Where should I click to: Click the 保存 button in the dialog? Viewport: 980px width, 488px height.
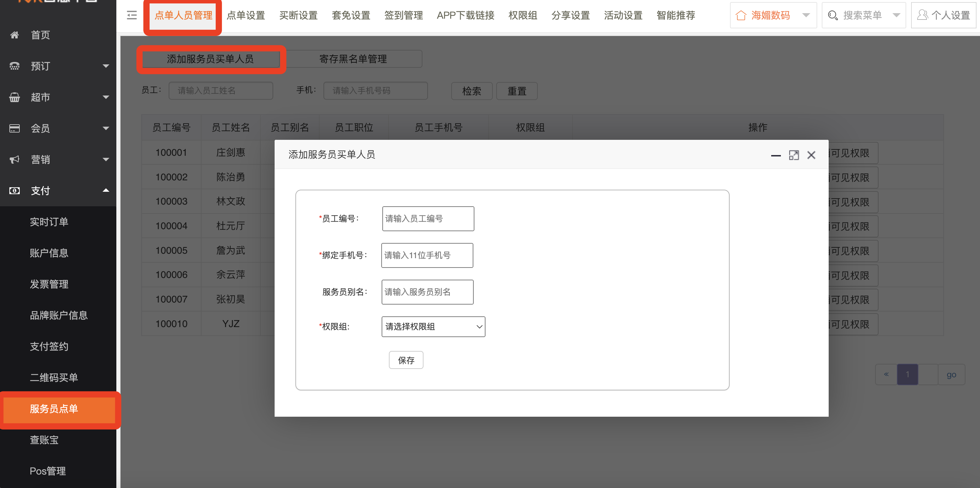pyautogui.click(x=406, y=360)
